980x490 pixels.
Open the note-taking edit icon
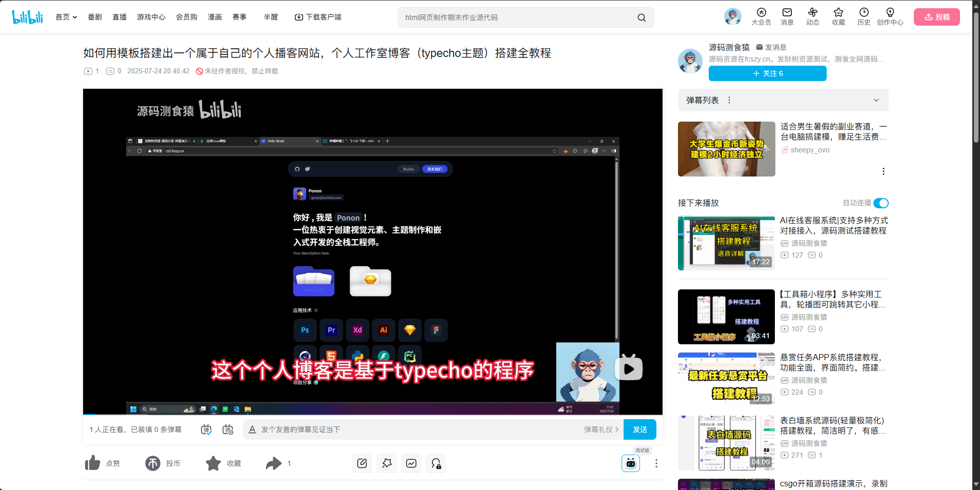point(362,463)
